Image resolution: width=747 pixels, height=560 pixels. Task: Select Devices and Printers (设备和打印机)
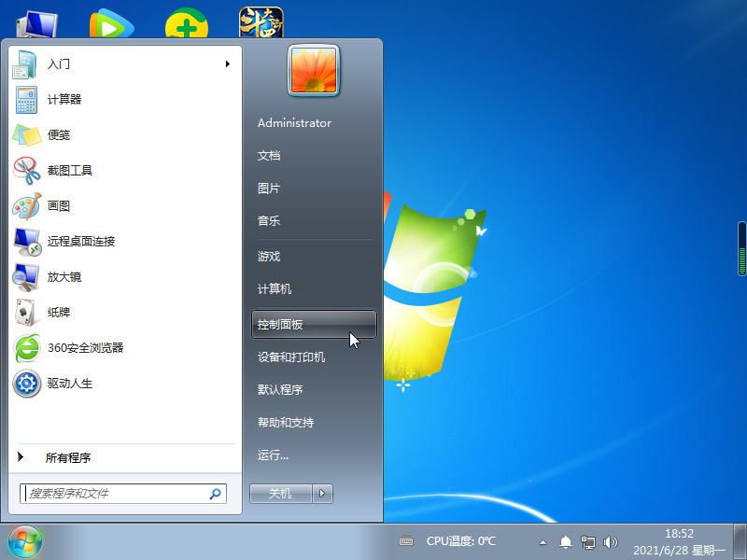(291, 357)
